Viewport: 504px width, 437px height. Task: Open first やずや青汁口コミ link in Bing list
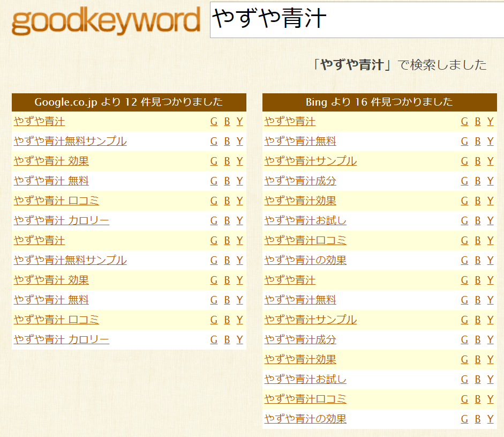pos(305,240)
